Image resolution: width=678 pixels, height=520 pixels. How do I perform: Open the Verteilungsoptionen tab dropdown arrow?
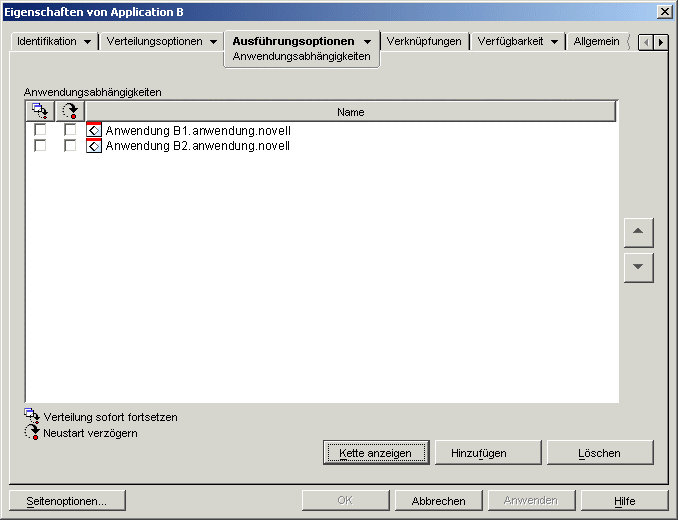[214, 42]
